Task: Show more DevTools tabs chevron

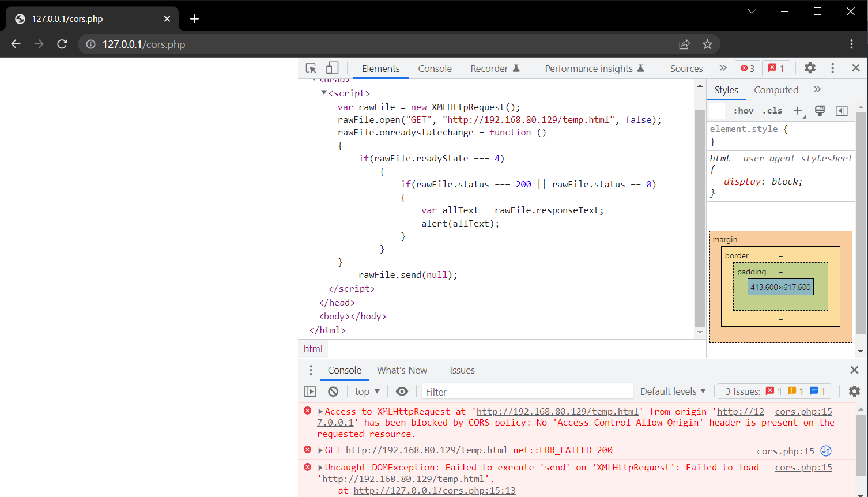Action: [x=723, y=68]
